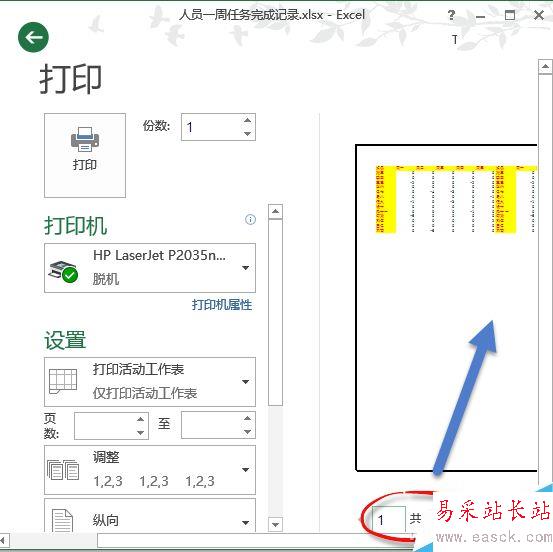Open the Printer Properties link
The height and width of the screenshot is (552, 553).
click(222, 304)
